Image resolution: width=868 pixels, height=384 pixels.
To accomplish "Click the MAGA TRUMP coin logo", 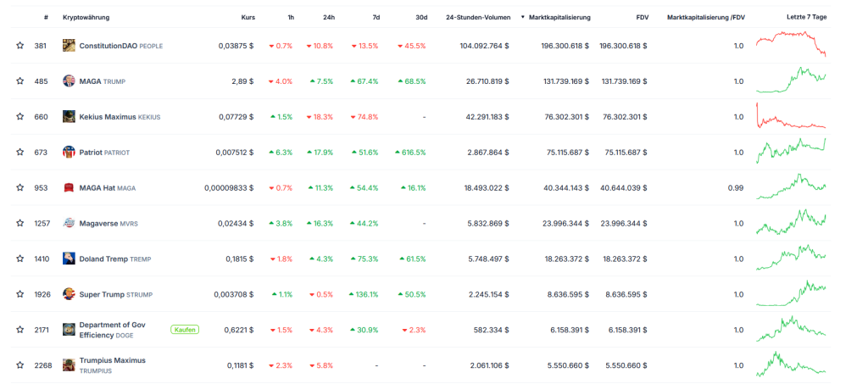I will pyautogui.click(x=69, y=81).
